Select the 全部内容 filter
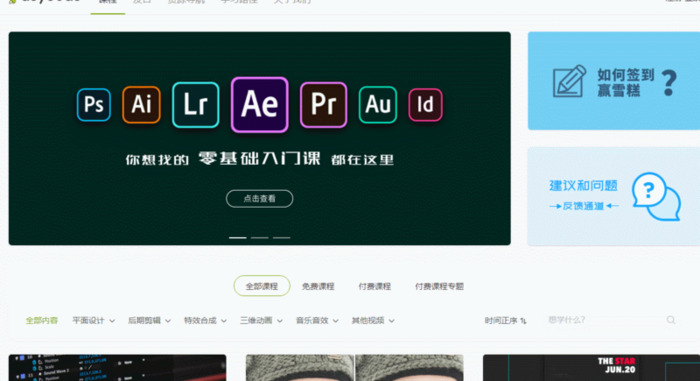 pos(42,320)
